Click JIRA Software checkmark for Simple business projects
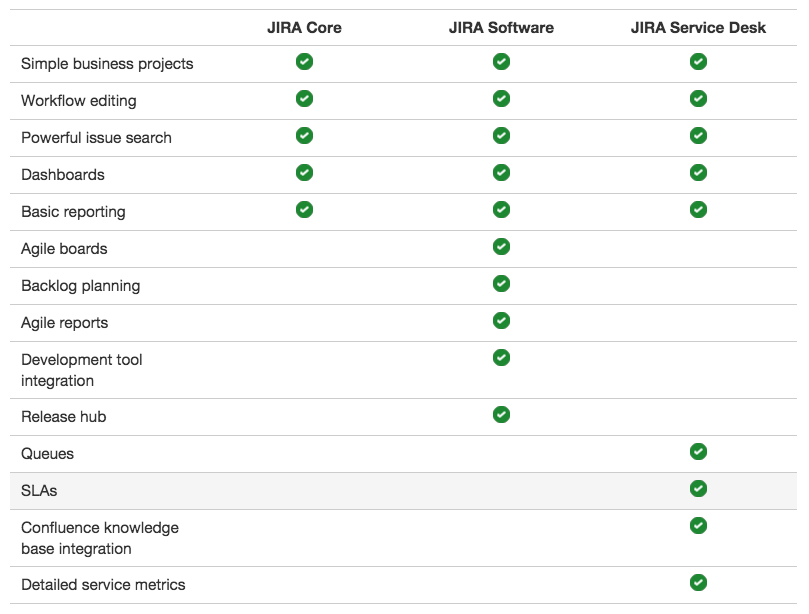809x614 pixels. 501,61
